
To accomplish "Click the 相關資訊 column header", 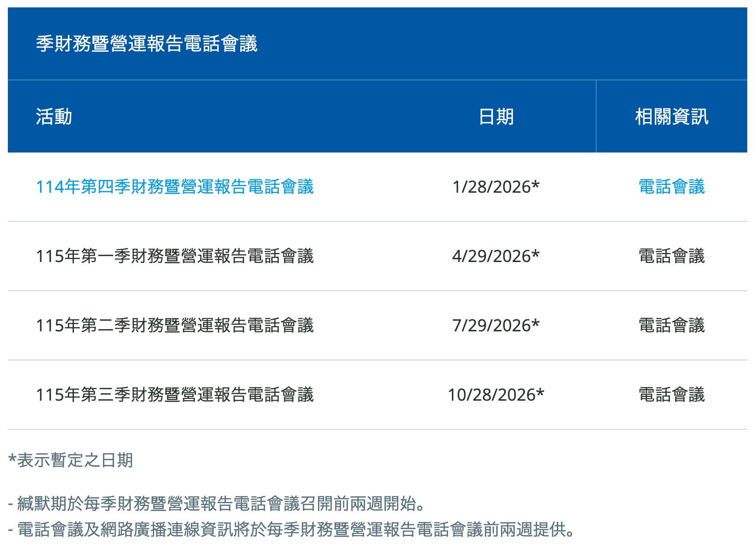I will coord(671,116).
